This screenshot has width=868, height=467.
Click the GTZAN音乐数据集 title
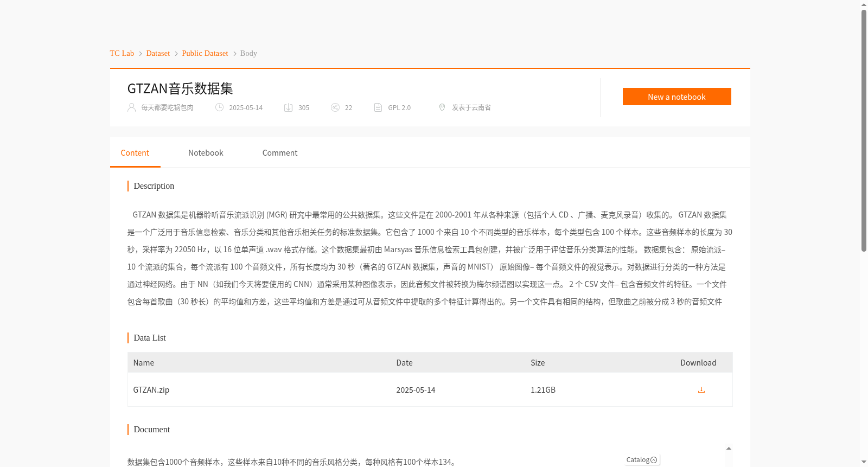(180, 88)
